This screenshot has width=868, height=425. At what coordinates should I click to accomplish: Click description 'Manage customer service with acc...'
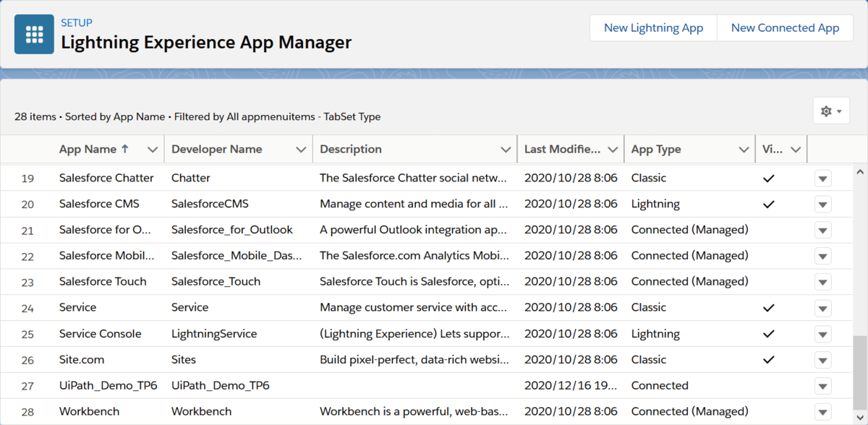(x=414, y=307)
